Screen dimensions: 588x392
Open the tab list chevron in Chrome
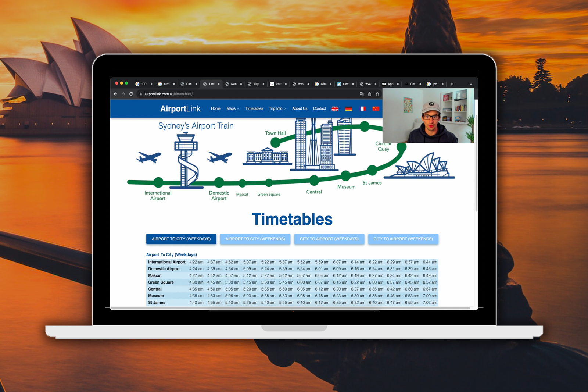pyautogui.click(x=471, y=84)
